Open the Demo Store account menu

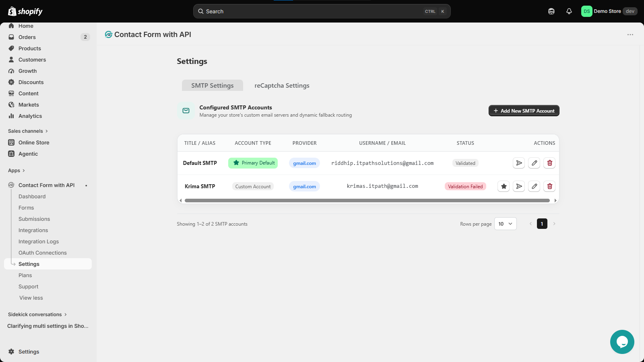tap(609, 11)
